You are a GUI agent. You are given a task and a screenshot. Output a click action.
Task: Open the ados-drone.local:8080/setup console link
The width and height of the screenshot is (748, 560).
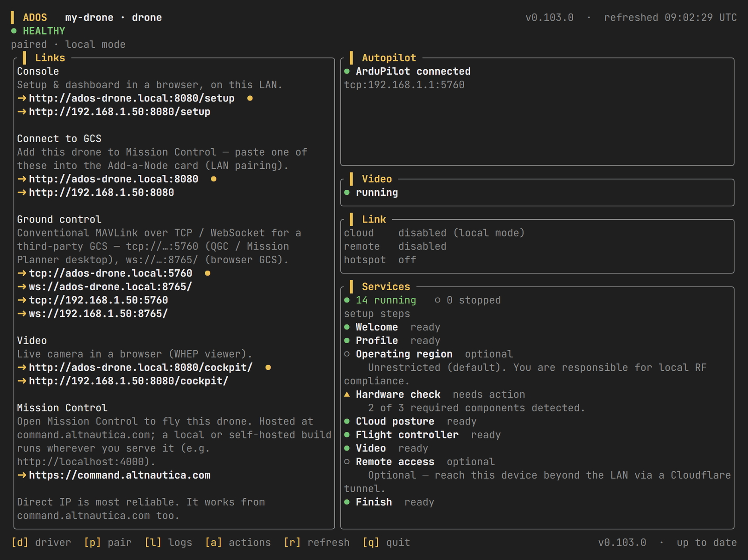pos(132,98)
